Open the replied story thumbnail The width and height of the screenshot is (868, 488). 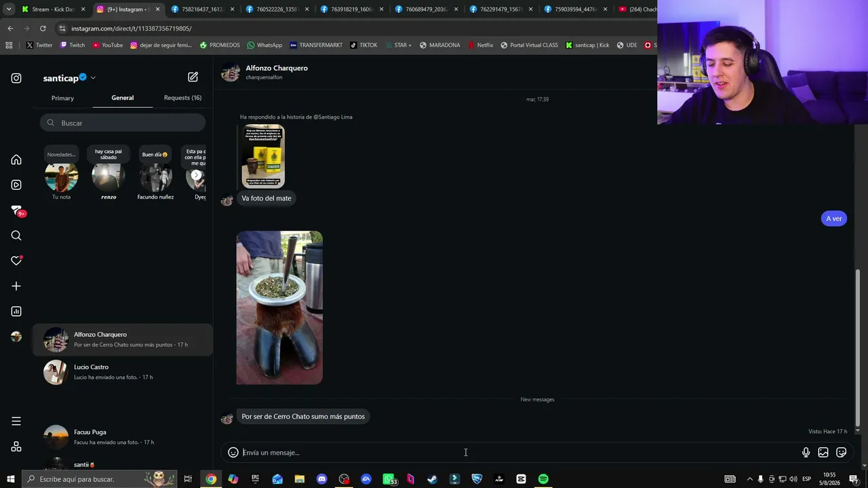point(263,156)
